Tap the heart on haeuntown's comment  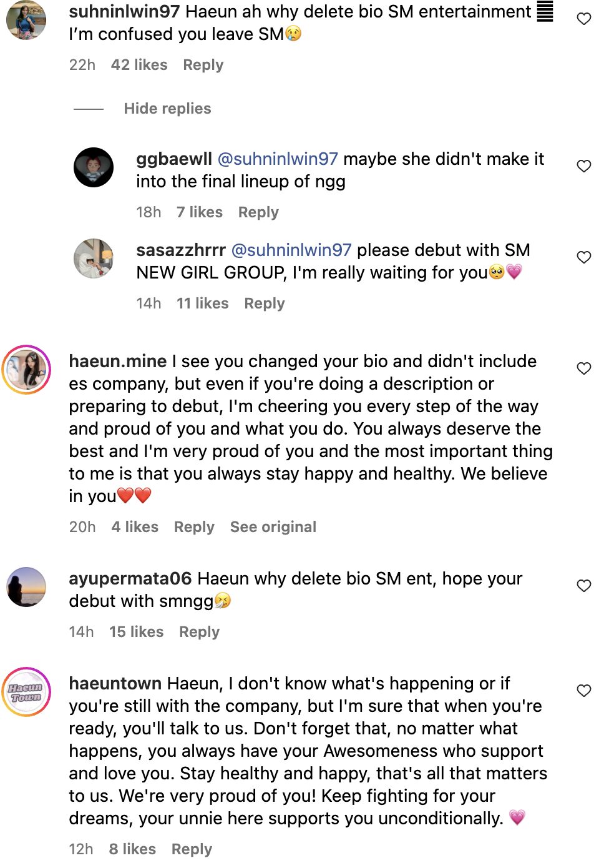pos(583,691)
